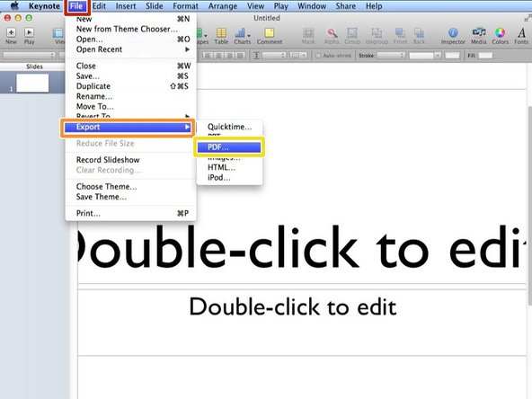Open the File menu
The height and width of the screenshot is (399, 532).
[x=76, y=6]
